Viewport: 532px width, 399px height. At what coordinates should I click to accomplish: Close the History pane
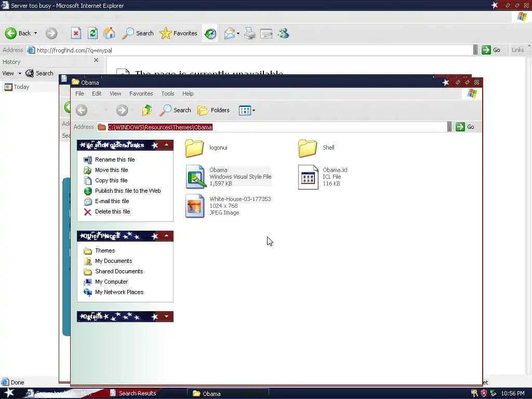pos(96,60)
